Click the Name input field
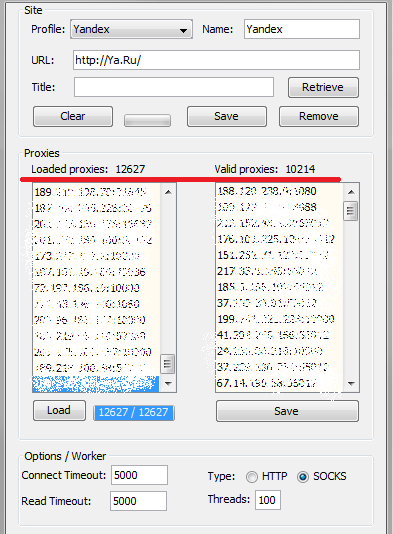This screenshot has width=393, height=534. point(302,29)
